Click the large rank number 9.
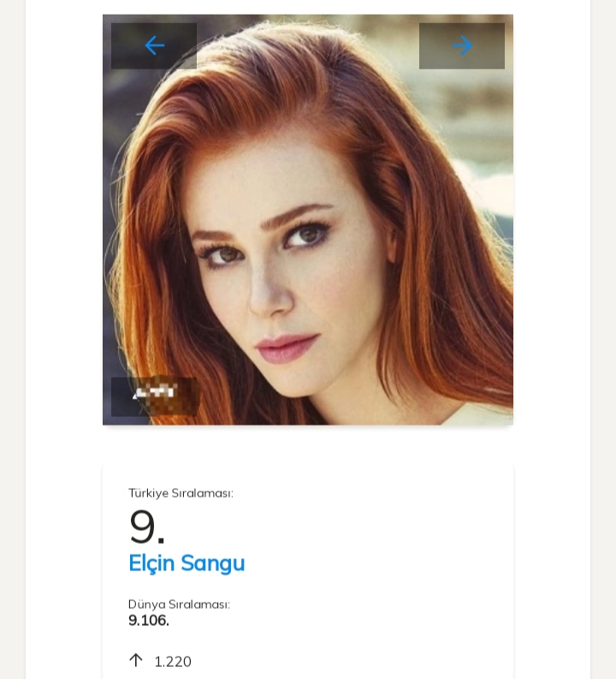This screenshot has height=679, width=616. 146,527
